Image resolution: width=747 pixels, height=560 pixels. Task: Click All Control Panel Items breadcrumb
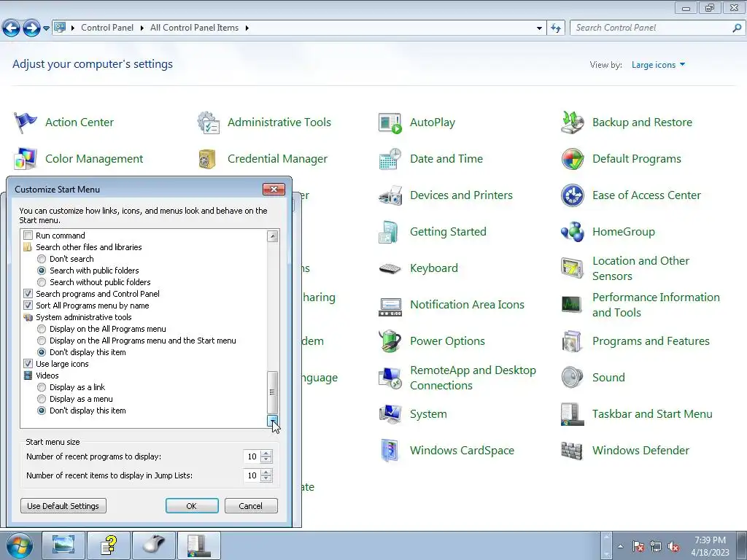coord(194,28)
